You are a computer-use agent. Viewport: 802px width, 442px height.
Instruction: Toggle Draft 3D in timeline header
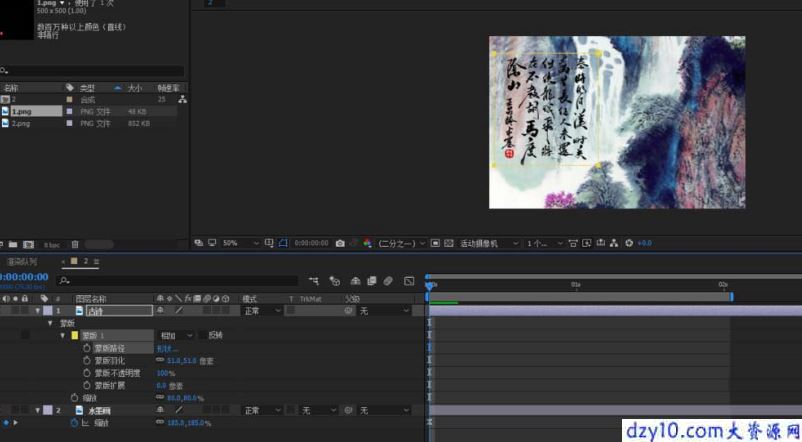point(335,280)
